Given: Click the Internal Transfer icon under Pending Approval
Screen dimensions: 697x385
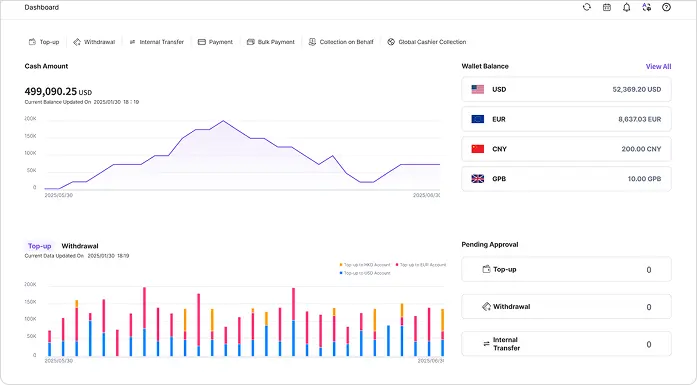Looking at the screenshot, I should (x=486, y=344).
